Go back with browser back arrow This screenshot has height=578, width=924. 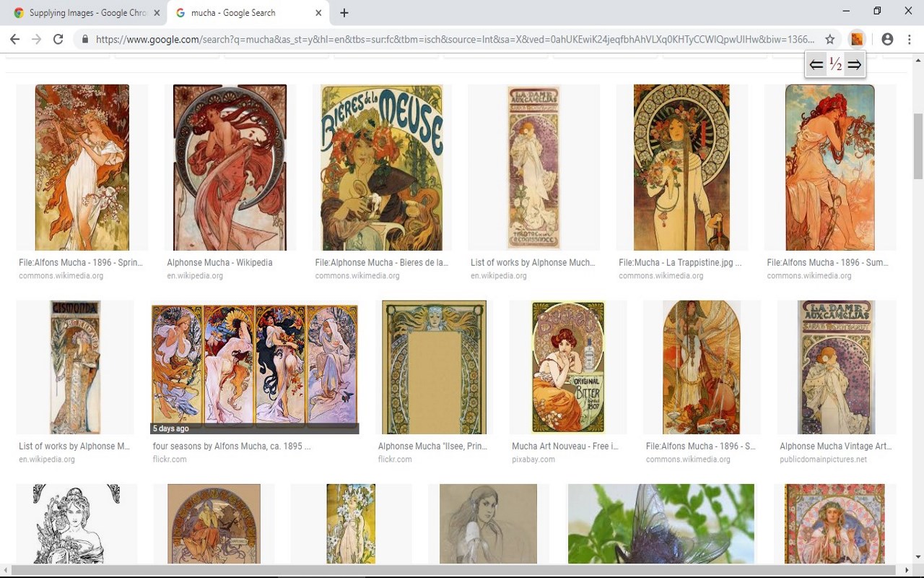click(14, 39)
